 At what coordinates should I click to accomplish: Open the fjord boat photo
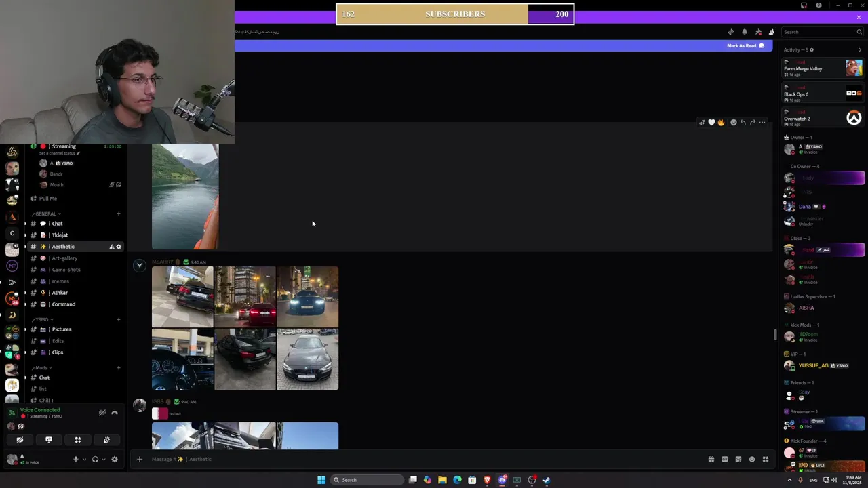coord(185,197)
